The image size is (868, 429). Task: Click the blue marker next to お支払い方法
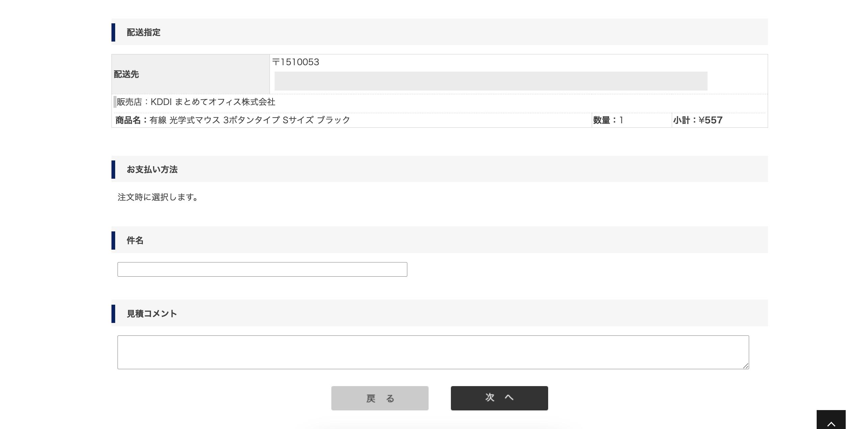click(113, 170)
